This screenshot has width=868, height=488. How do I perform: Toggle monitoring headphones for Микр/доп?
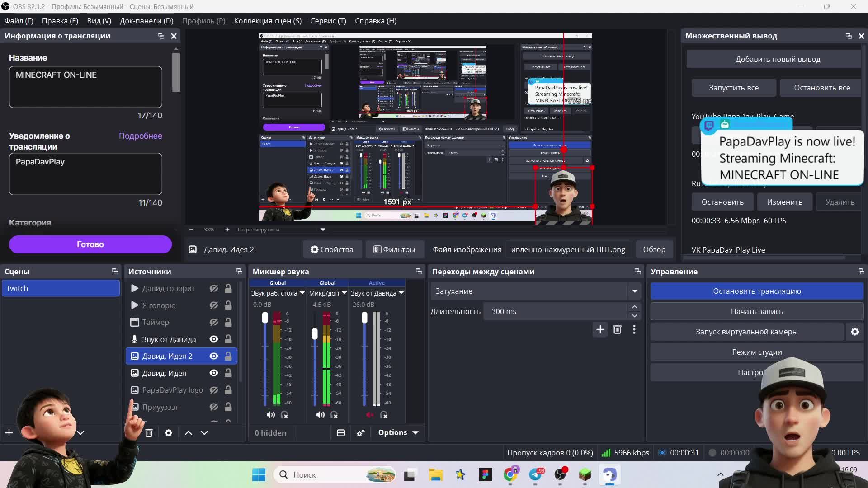click(x=334, y=415)
